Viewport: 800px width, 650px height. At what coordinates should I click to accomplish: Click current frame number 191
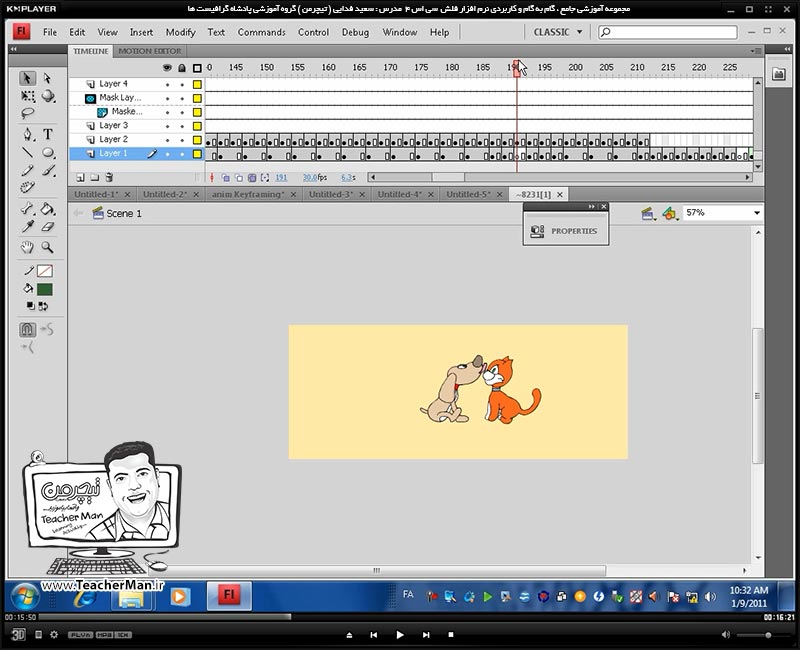(281, 178)
